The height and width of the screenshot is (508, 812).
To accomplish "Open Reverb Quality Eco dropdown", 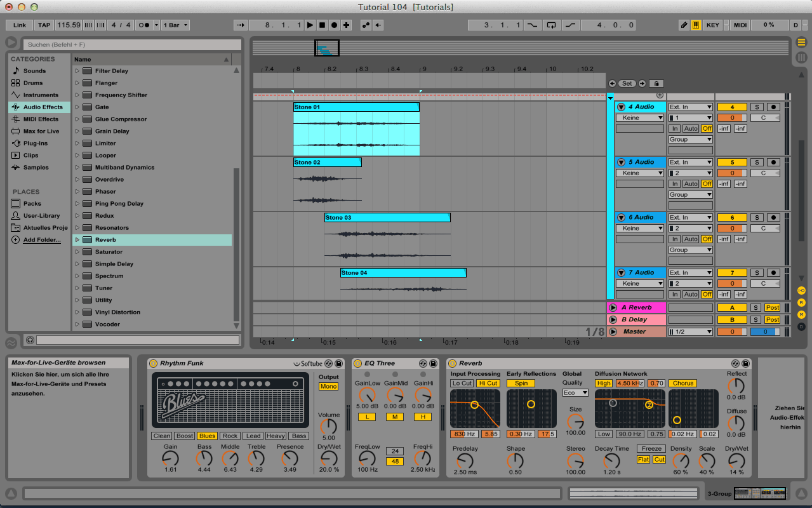I will 575,393.
